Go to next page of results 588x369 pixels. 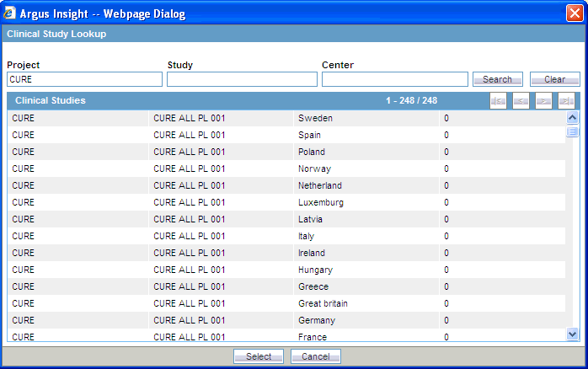pos(543,101)
